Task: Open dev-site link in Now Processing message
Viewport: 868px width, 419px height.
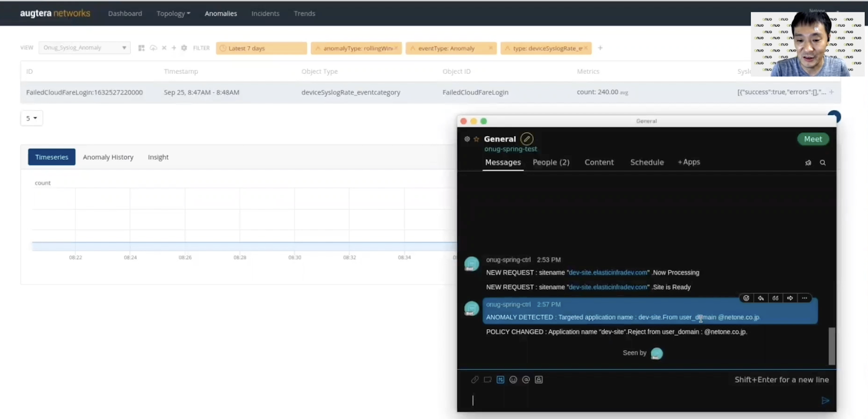Action: tap(608, 272)
